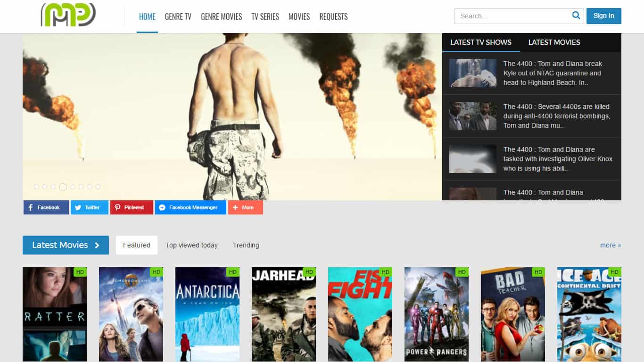Open the Genre TV menu
Viewport: 644px width, 362px height.
[178, 16]
